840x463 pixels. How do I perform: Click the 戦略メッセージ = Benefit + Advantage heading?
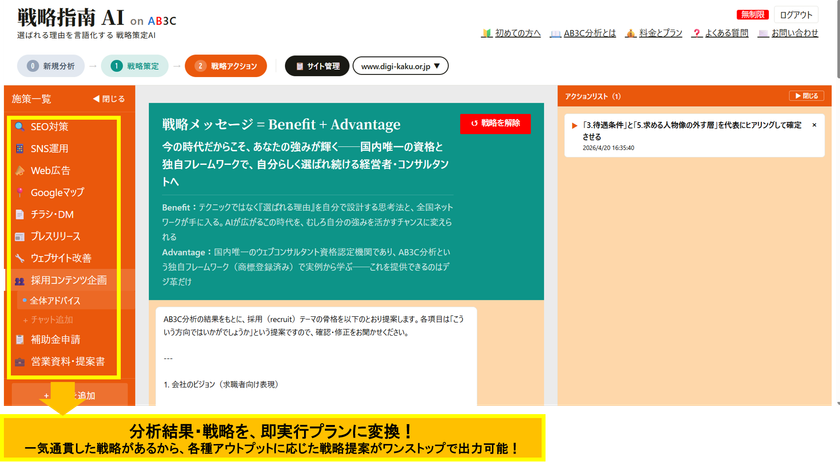point(281,124)
